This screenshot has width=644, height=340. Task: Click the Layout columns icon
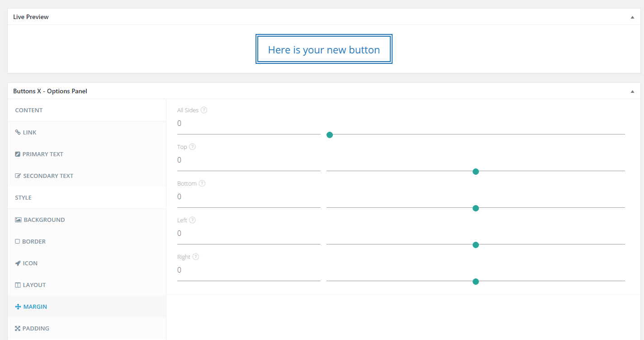pyautogui.click(x=17, y=285)
